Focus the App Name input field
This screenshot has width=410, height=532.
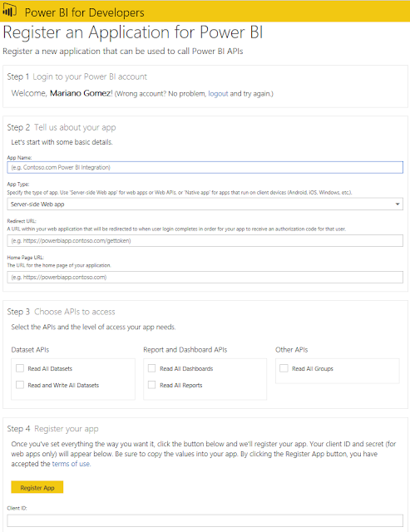click(205, 167)
